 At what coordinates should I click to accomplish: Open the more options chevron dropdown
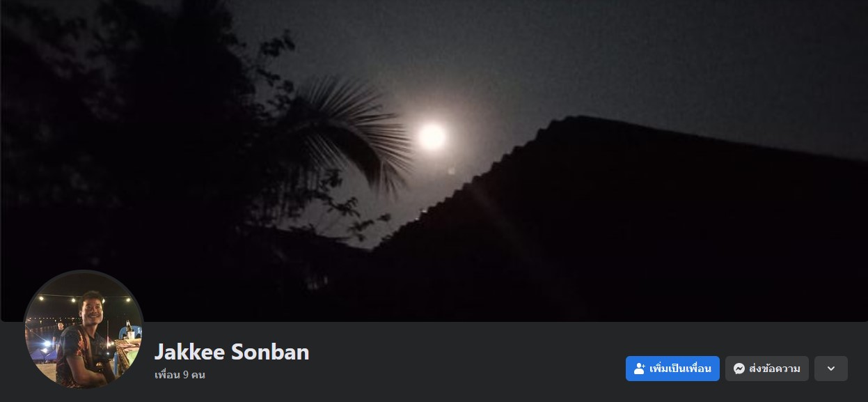coord(831,369)
